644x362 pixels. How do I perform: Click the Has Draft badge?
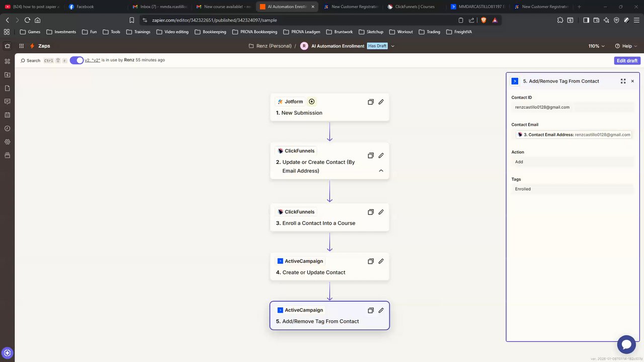[x=377, y=46]
